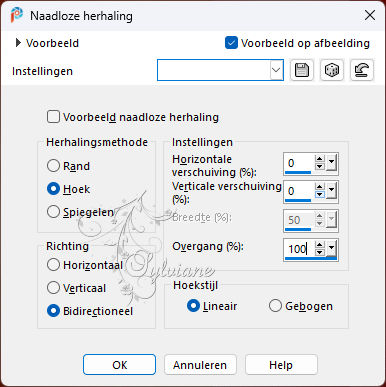Close the Naadloze herhaling dialog
The height and width of the screenshot is (387, 386).
pyautogui.click(x=370, y=15)
